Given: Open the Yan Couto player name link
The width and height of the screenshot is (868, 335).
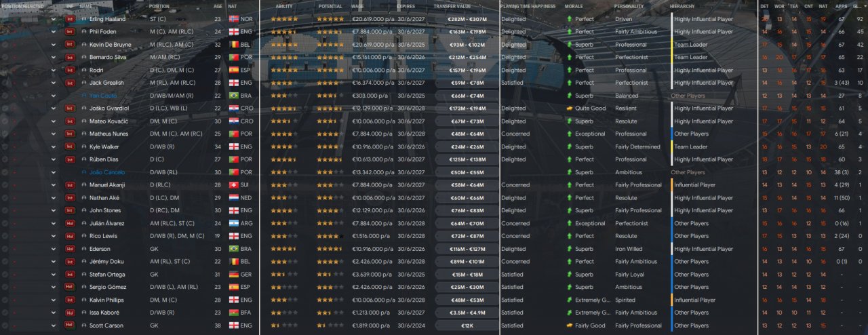Looking at the screenshot, I should tap(104, 96).
